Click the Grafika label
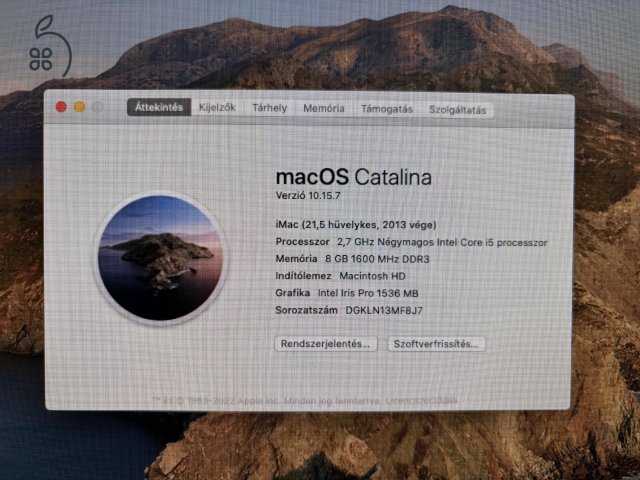 pos(293,293)
